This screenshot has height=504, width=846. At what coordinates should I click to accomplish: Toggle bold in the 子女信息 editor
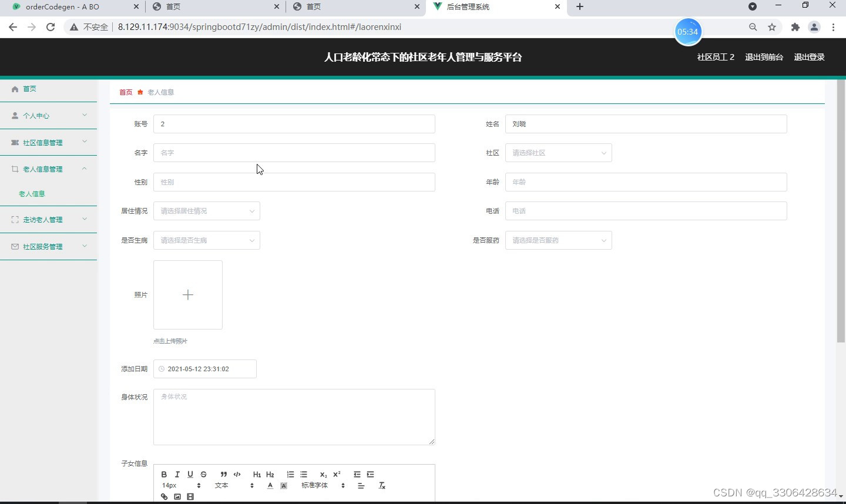[164, 474]
